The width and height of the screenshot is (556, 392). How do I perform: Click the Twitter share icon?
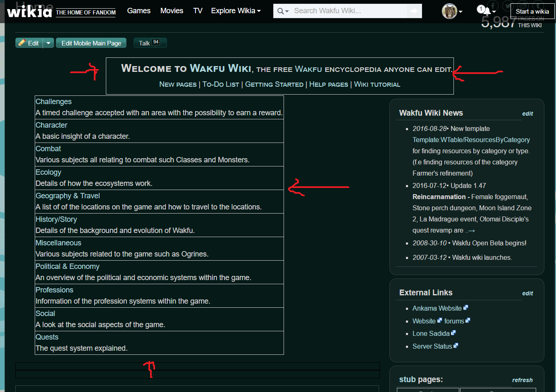pos(508,5)
